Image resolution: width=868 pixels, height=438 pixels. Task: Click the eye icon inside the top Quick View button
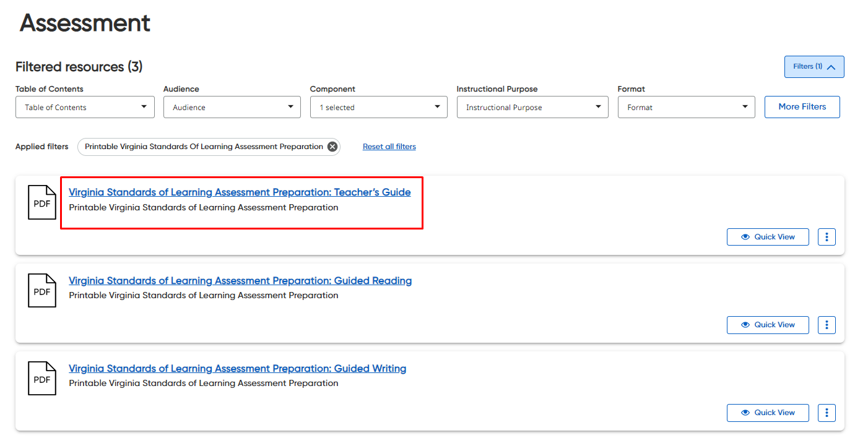pyautogui.click(x=745, y=236)
